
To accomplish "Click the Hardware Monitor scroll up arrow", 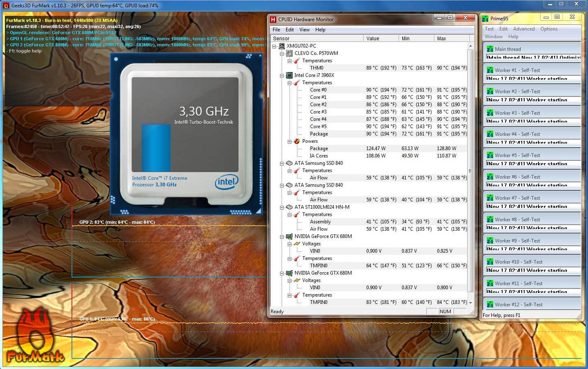I will point(471,46).
